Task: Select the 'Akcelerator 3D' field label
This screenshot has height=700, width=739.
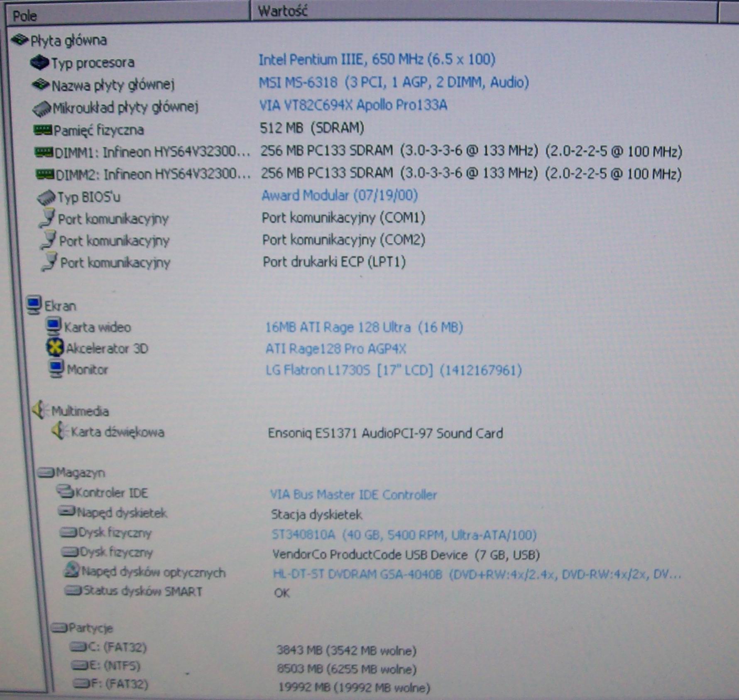Action: tap(107, 348)
